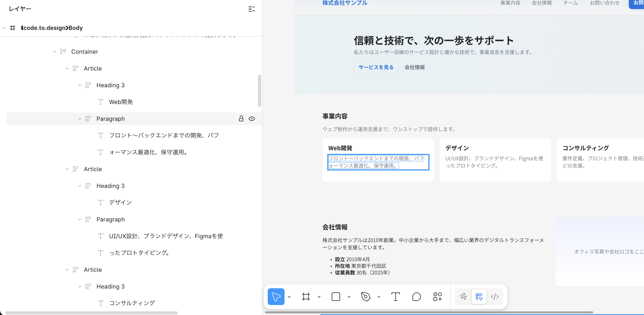Viewport: 644px width, 315px height.
Task: Hide the selected Paragraph layer
Action: click(252, 119)
